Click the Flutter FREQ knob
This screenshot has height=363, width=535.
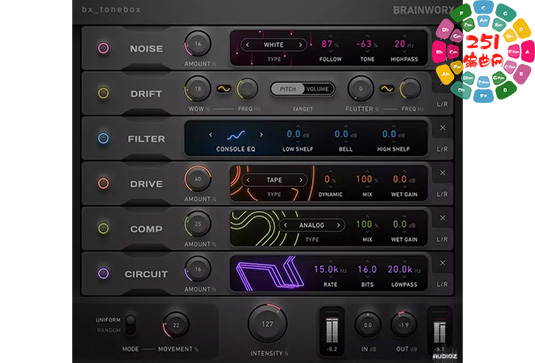[410, 89]
